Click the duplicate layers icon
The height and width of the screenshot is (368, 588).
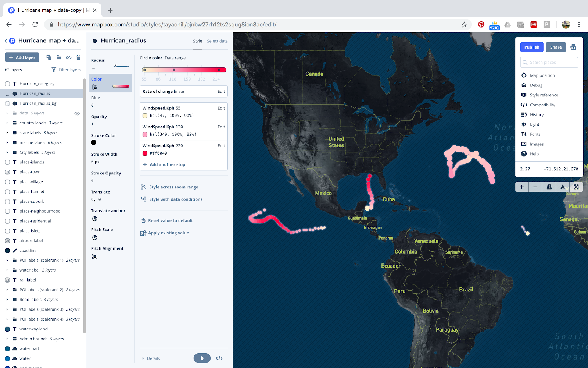pos(49,57)
